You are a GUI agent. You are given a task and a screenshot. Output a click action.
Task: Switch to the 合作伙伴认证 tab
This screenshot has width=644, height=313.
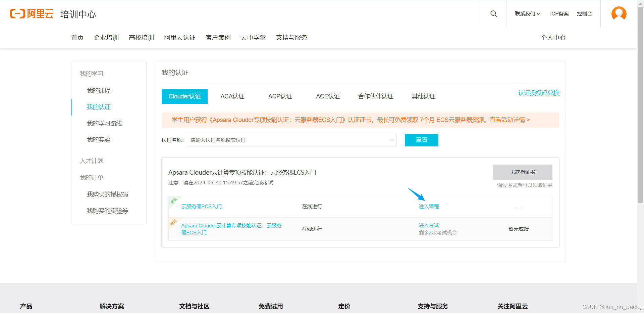pyautogui.click(x=376, y=96)
